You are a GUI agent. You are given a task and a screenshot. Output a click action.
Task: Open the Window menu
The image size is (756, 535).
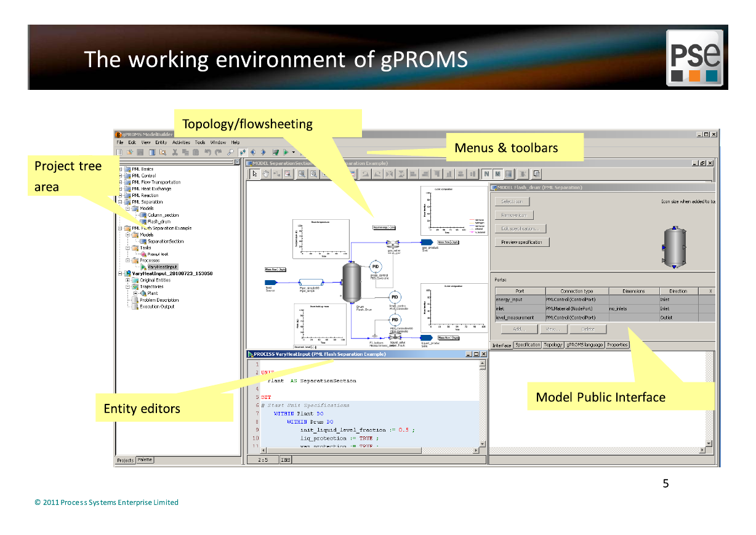[218, 142]
